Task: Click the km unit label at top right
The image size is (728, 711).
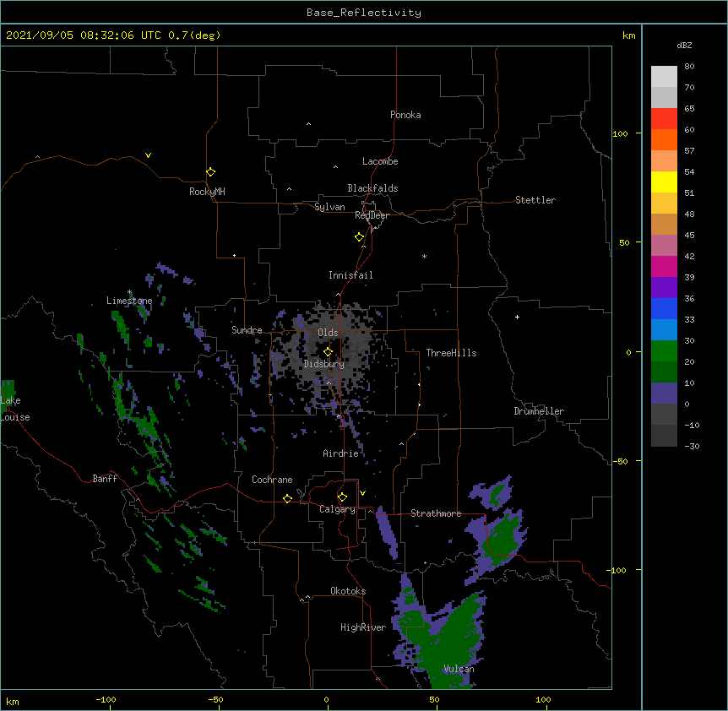Action: click(x=628, y=35)
